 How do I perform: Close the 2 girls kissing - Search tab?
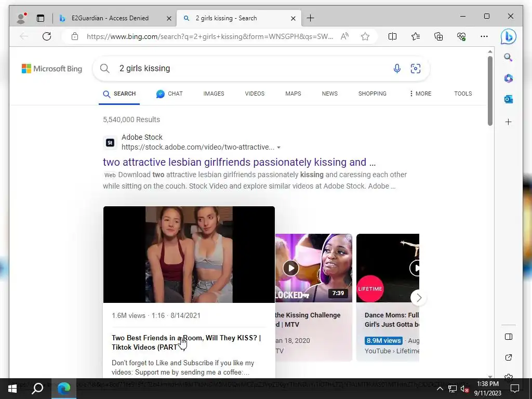293,18
